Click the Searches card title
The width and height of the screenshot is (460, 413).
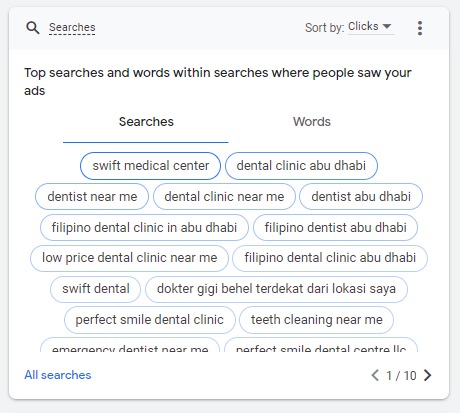72,27
